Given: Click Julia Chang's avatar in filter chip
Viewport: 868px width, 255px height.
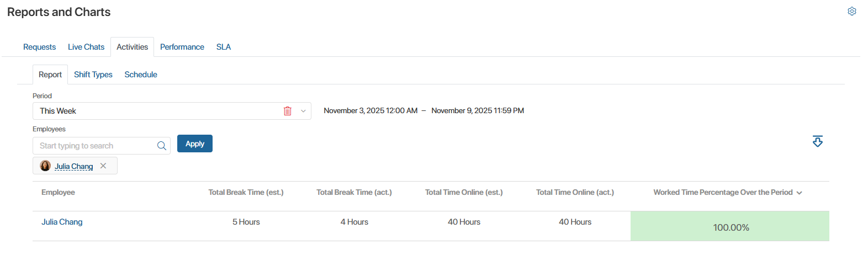Looking at the screenshot, I should [45, 166].
